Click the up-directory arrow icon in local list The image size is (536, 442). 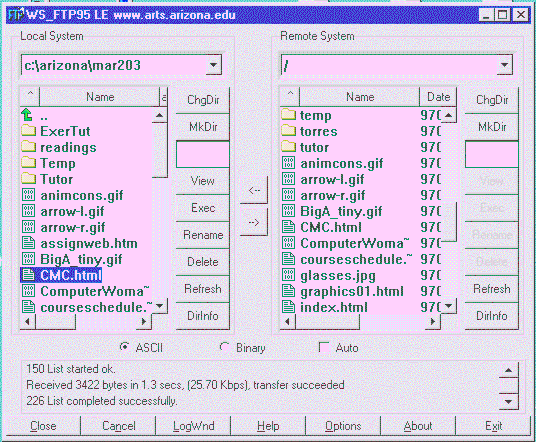click(27, 115)
